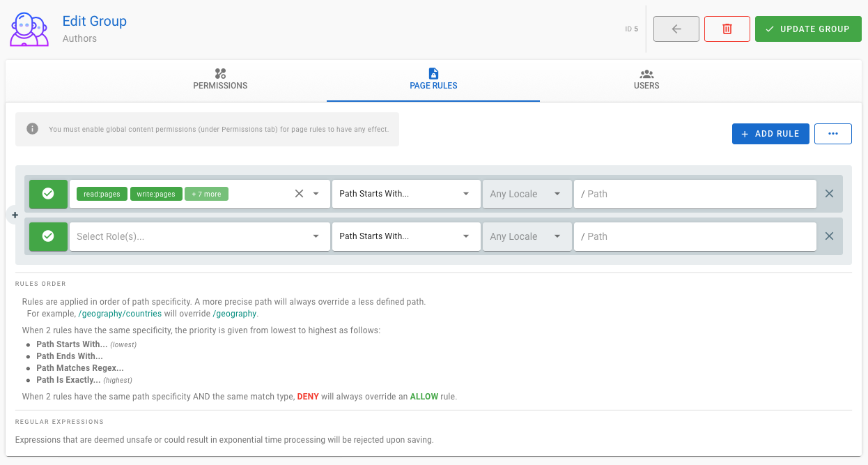
Task: Remove the first rule with X
Action: coord(829,194)
